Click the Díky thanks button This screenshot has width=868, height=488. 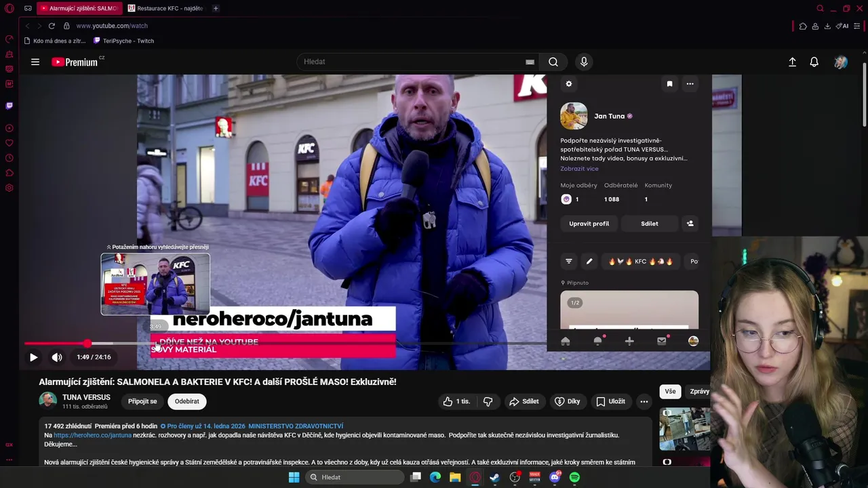click(x=567, y=401)
